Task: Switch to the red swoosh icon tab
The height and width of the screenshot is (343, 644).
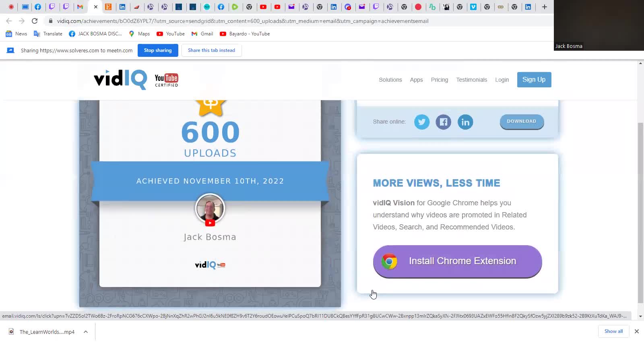Action: click(x=136, y=7)
